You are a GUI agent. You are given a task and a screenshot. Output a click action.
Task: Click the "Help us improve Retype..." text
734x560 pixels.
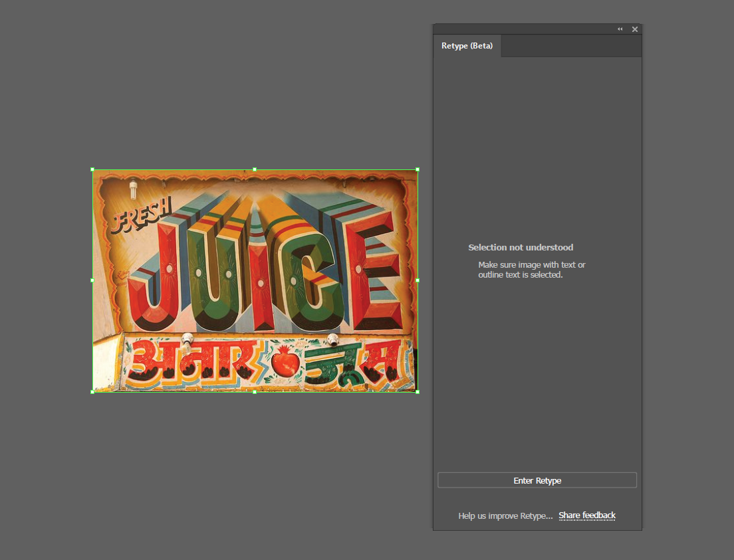coord(505,515)
